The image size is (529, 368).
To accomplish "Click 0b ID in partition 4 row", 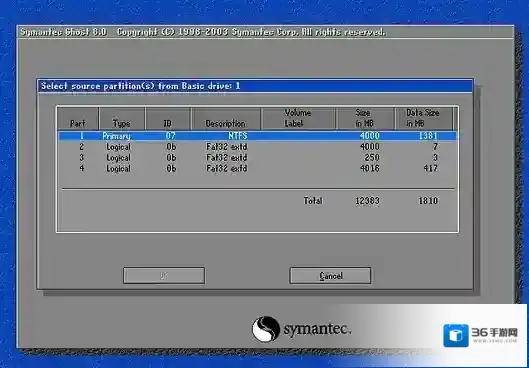I will pos(171,168).
